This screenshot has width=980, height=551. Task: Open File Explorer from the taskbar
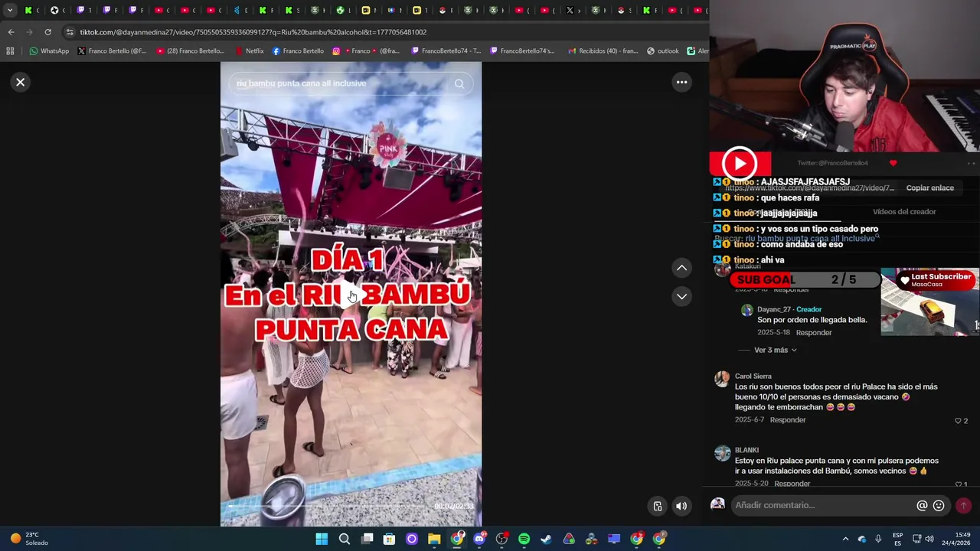pyautogui.click(x=434, y=539)
